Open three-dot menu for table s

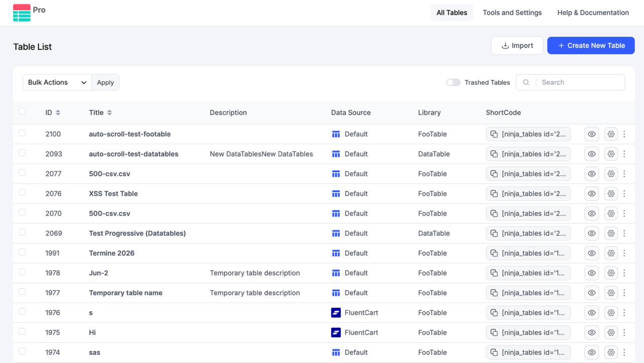coord(624,313)
